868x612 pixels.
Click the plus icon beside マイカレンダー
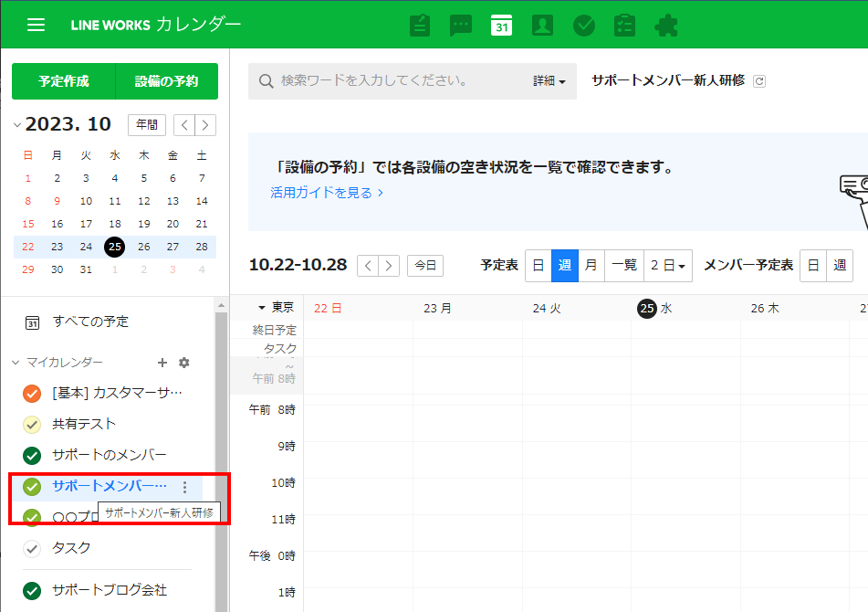[162, 363]
